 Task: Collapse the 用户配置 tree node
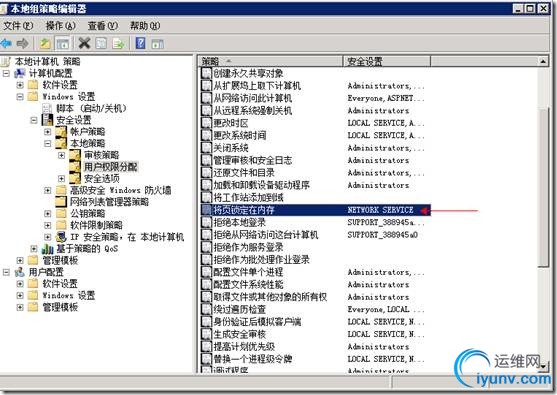[6, 272]
